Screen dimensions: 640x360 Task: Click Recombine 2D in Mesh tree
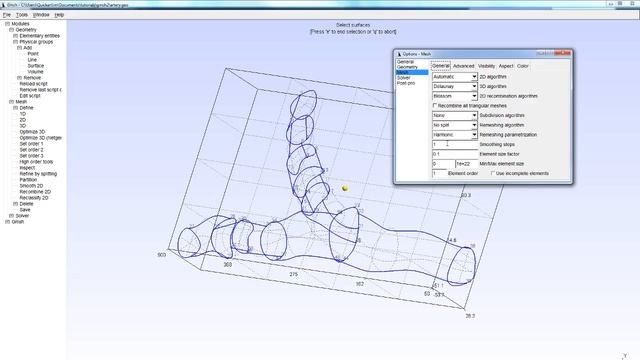coord(35,191)
